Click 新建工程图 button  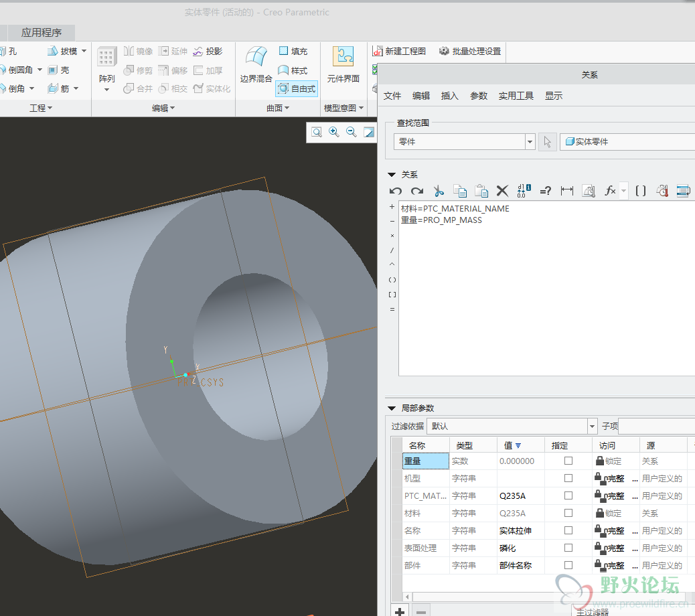pyautogui.click(x=399, y=52)
